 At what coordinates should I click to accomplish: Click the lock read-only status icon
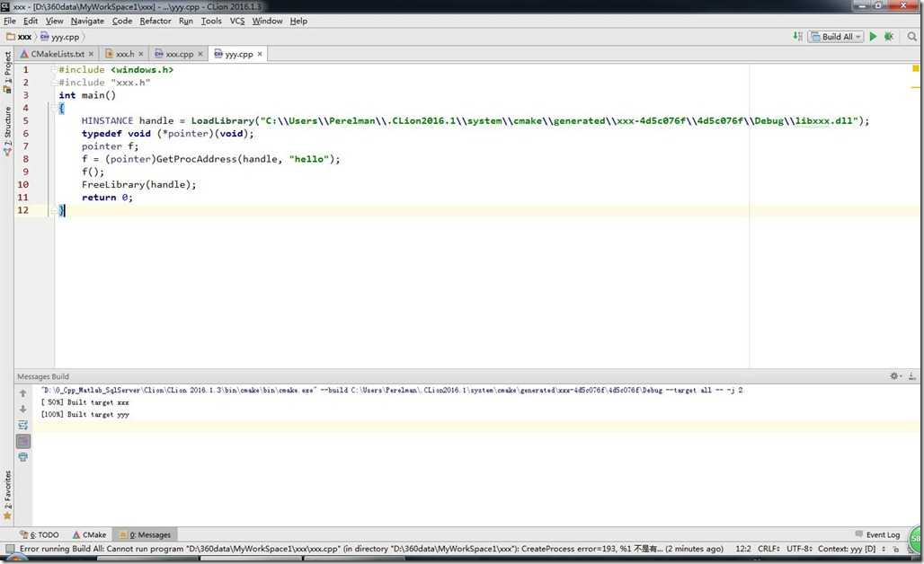896,549
